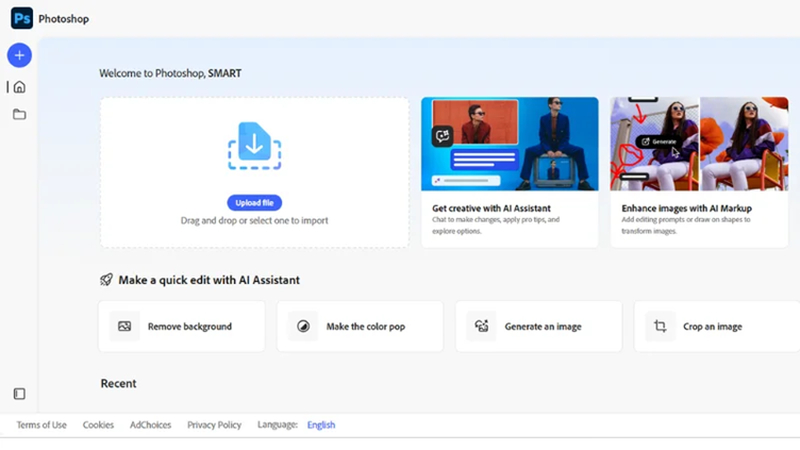Click 'Drag and drop or select one to import'
The width and height of the screenshot is (800, 450).
click(254, 220)
